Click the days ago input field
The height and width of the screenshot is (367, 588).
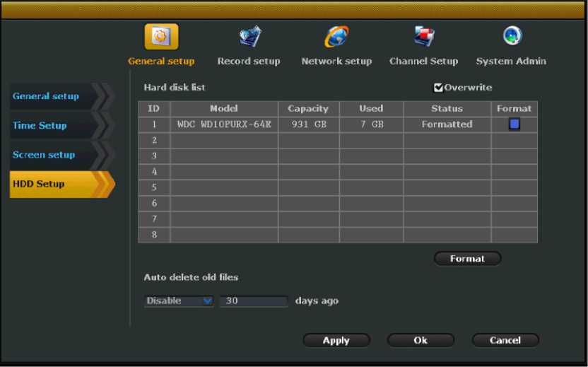(x=253, y=301)
